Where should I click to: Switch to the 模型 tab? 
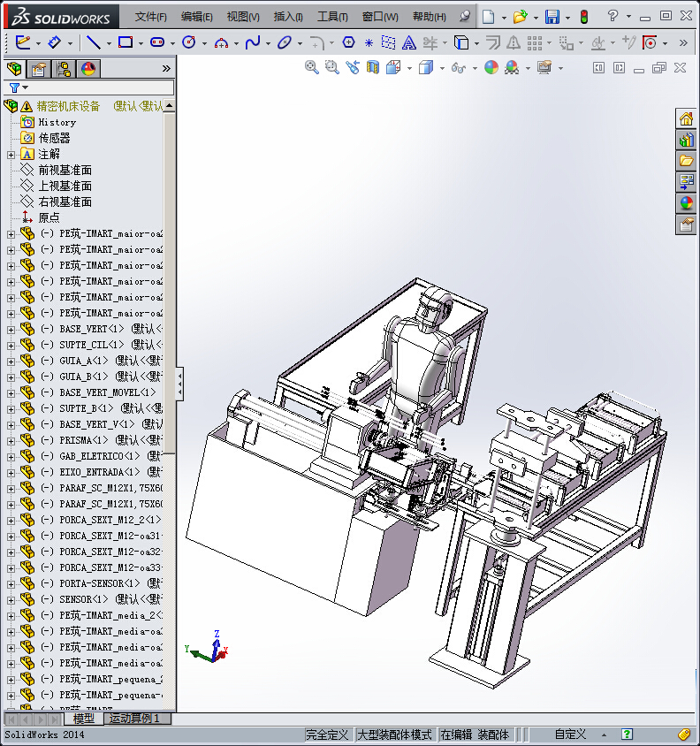coord(84,718)
